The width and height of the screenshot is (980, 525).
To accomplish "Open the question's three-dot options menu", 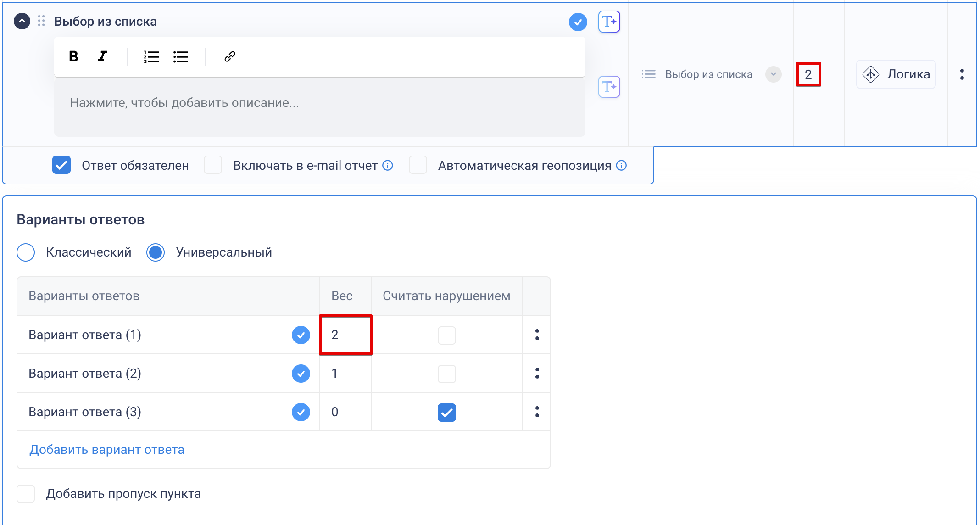I will (x=962, y=74).
